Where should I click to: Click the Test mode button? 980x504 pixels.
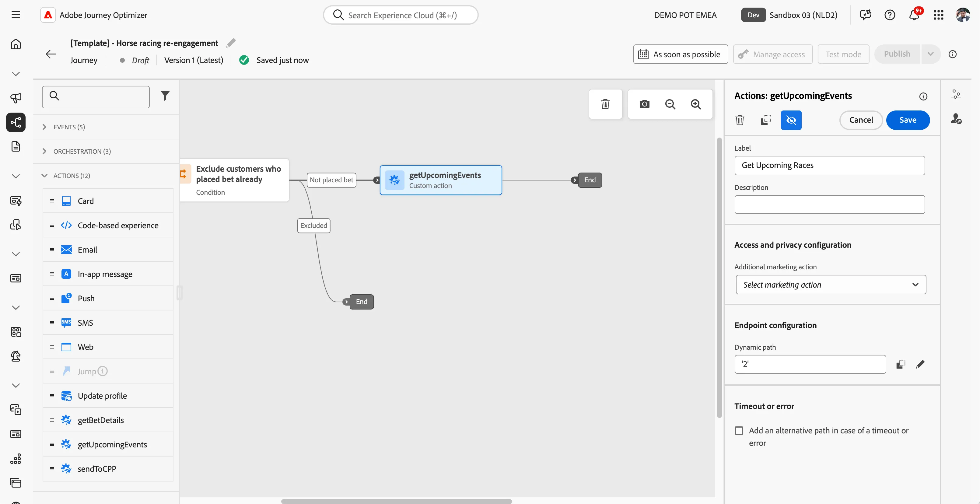[843, 54]
